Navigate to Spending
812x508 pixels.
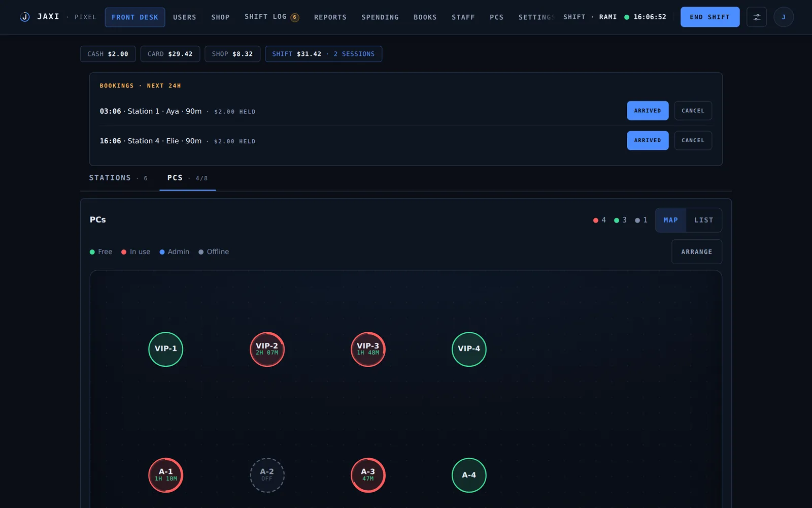tap(380, 17)
